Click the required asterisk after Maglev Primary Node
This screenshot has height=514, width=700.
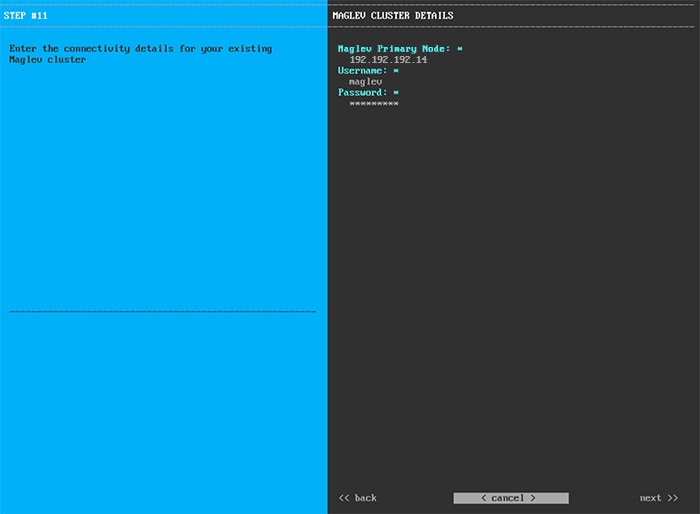(460, 49)
